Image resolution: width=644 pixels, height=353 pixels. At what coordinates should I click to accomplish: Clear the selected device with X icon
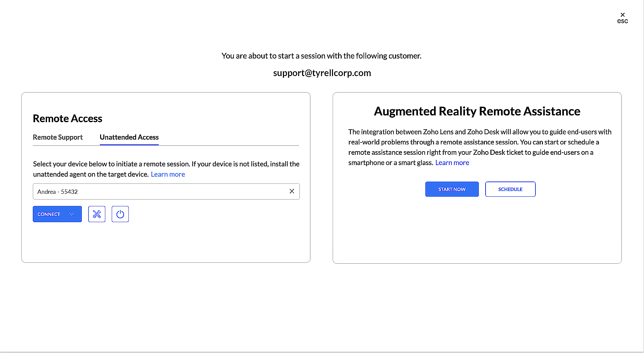click(x=292, y=191)
